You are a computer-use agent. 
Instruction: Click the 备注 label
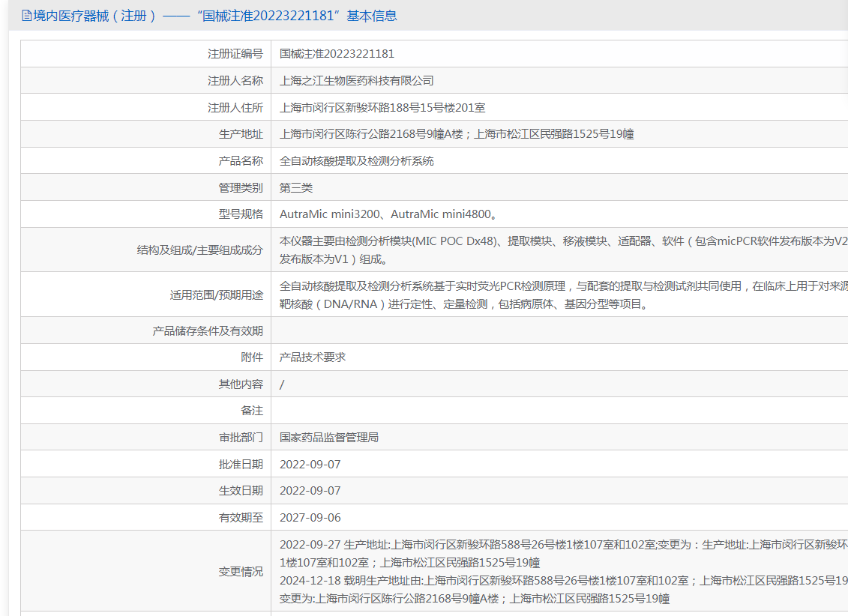pyautogui.click(x=252, y=411)
